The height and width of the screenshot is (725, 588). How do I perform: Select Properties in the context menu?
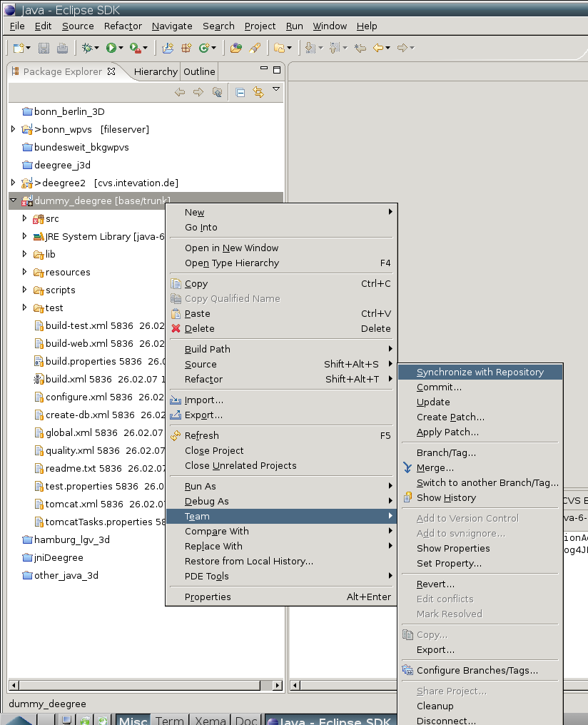point(281,597)
